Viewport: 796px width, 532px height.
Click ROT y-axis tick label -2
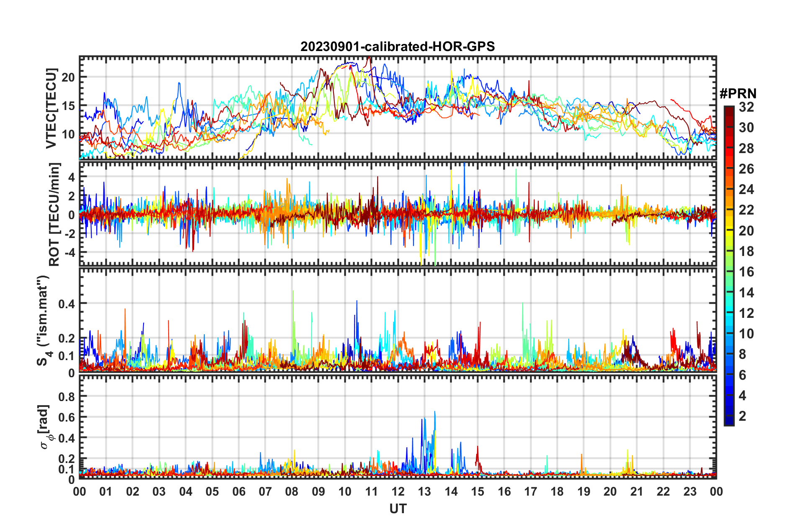click(69, 234)
